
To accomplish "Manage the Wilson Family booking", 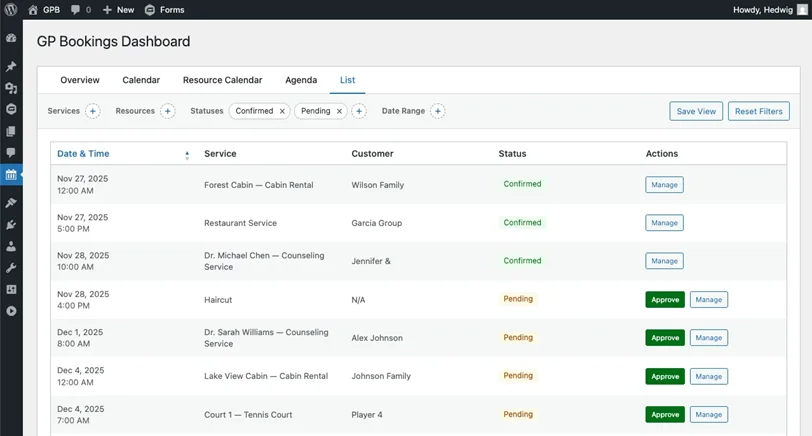I will 664,185.
